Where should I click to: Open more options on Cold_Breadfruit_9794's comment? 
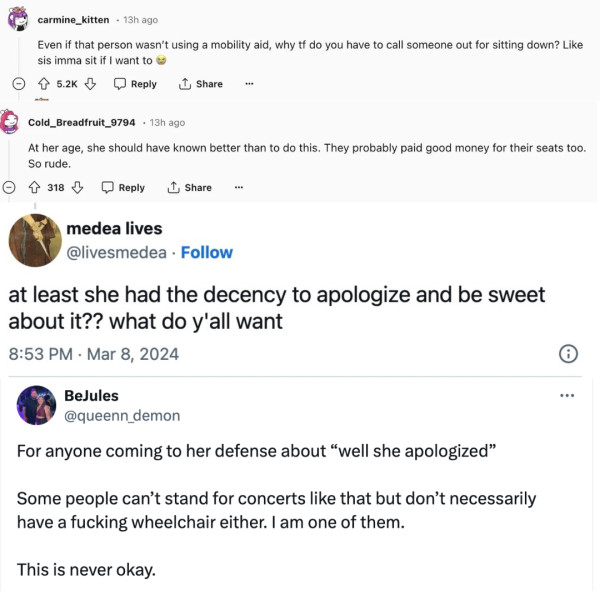[x=239, y=187]
